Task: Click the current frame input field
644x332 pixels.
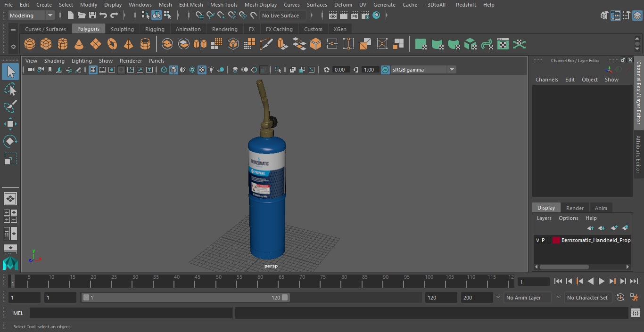Action: coord(533,282)
